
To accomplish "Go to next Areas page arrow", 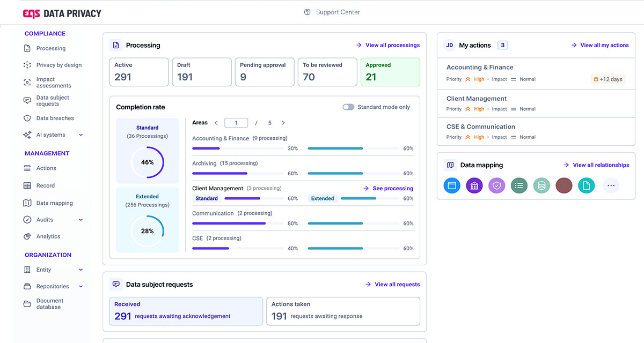I will click(x=283, y=123).
